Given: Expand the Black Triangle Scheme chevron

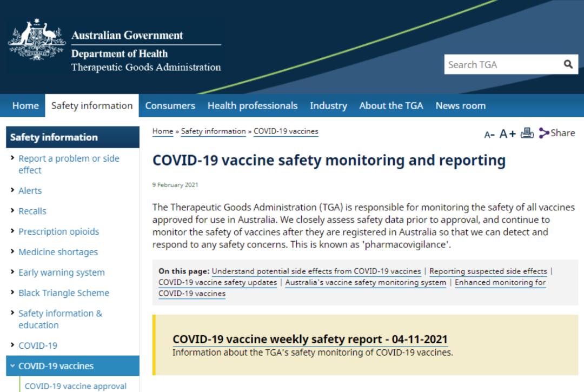Looking at the screenshot, I should click(x=12, y=292).
